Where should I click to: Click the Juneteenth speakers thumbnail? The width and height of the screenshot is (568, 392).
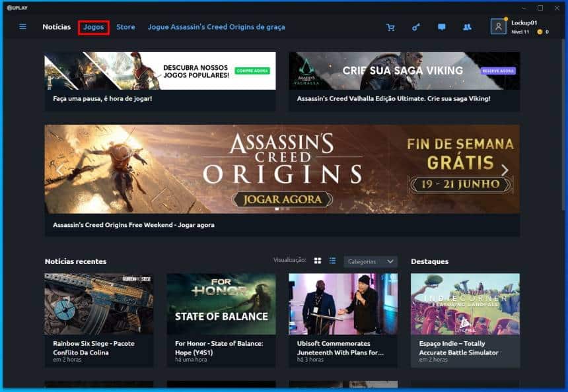click(x=343, y=304)
